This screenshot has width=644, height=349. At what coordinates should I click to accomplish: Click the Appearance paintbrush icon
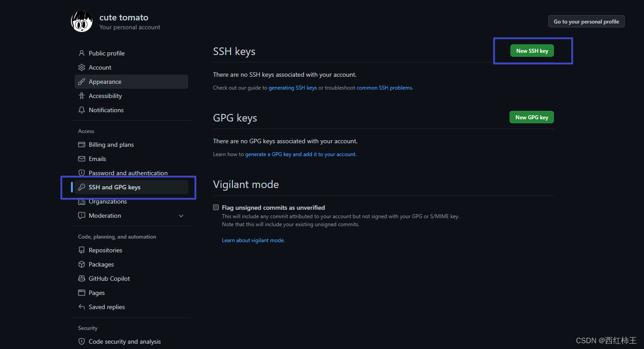(x=81, y=81)
